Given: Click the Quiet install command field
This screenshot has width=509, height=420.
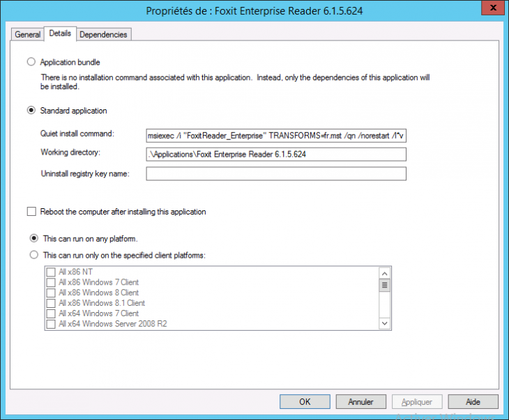Looking at the screenshot, I should click(x=276, y=136).
